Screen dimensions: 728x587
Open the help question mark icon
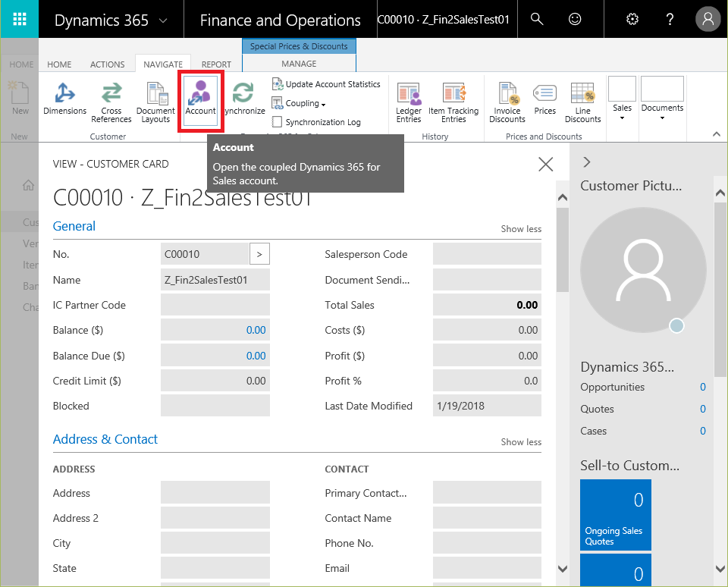(x=670, y=19)
